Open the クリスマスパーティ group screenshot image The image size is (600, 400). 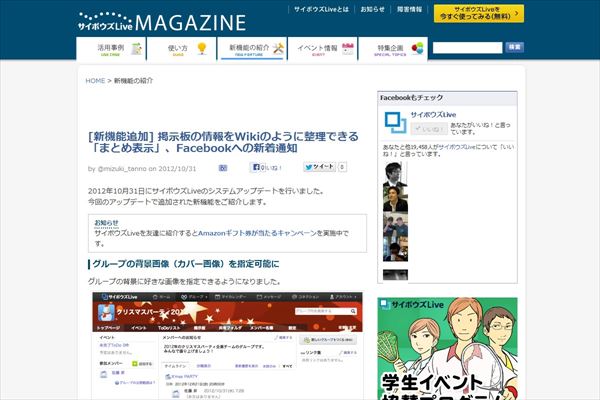[227, 346]
